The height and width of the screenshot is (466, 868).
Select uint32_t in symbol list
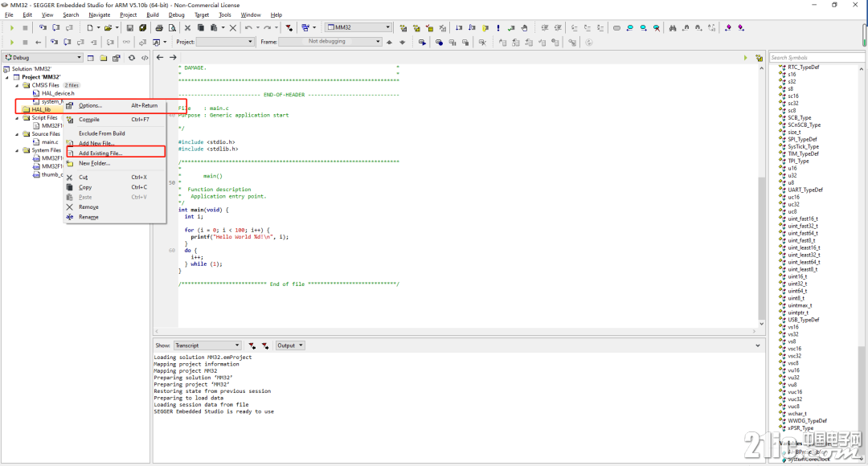pyautogui.click(x=797, y=284)
